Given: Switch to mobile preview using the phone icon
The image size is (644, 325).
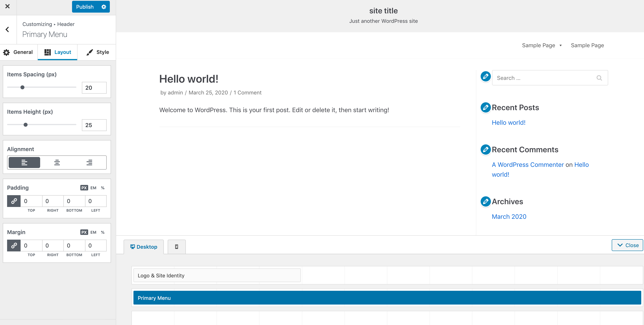Looking at the screenshot, I should pyautogui.click(x=176, y=247).
